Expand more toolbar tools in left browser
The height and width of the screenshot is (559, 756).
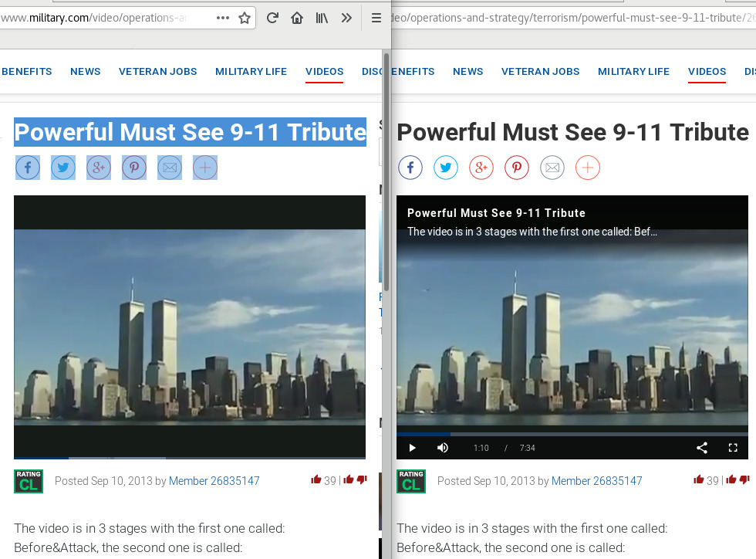click(x=346, y=18)
